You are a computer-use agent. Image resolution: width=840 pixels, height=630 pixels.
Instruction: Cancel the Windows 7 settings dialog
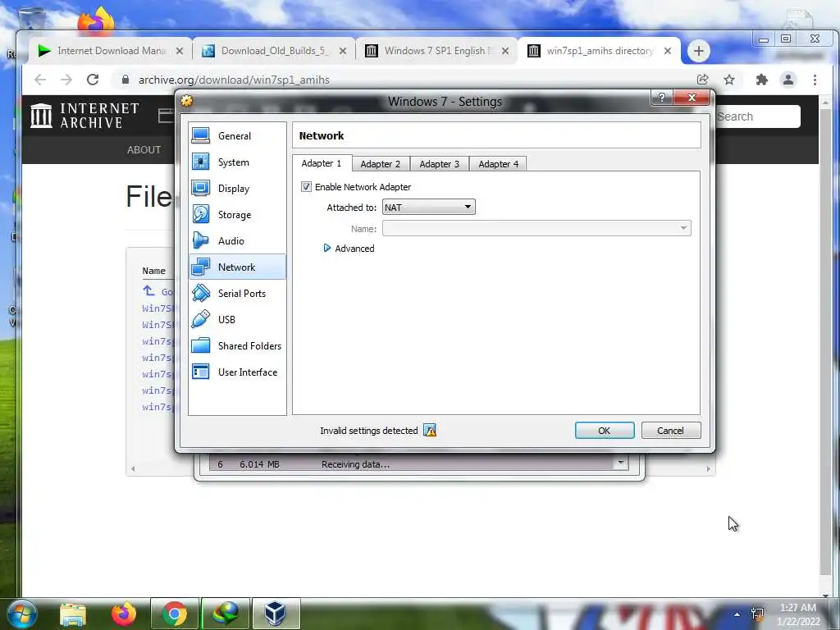(670, 430)
